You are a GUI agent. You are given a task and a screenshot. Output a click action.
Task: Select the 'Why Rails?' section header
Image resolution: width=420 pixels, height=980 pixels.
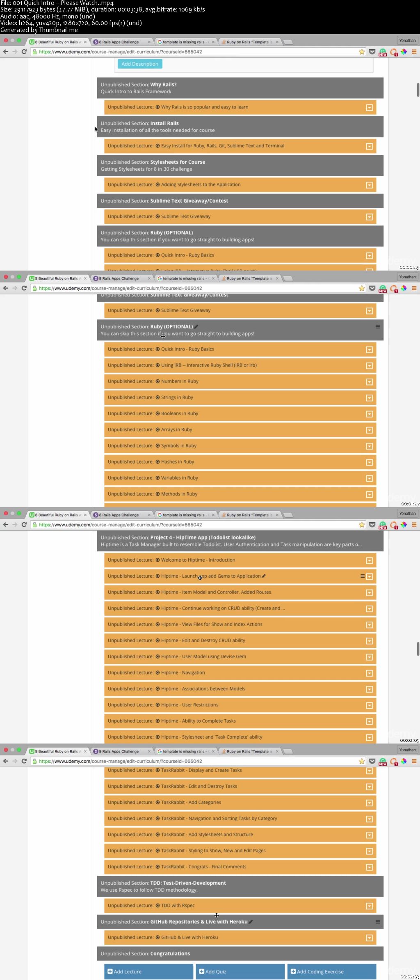240,88
